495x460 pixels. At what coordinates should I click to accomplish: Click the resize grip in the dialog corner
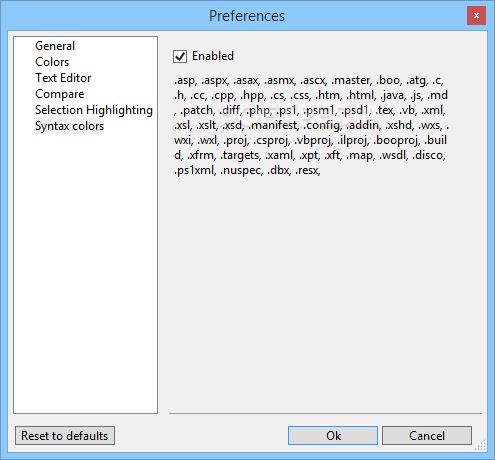coord(480,445)
